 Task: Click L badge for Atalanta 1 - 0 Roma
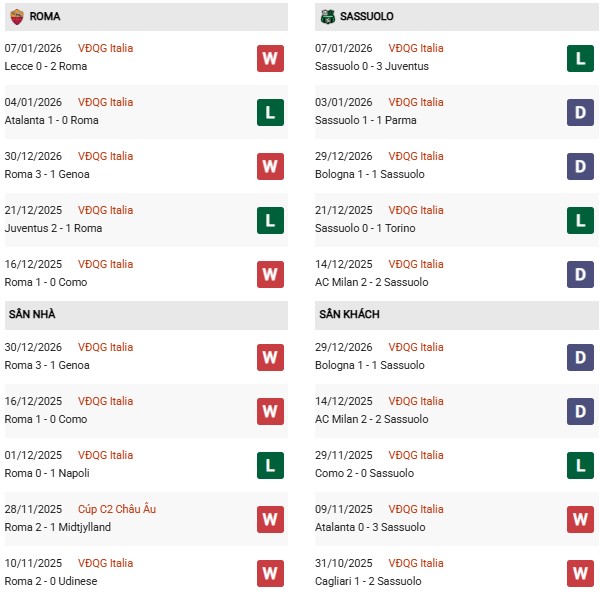tap(270, 112)
